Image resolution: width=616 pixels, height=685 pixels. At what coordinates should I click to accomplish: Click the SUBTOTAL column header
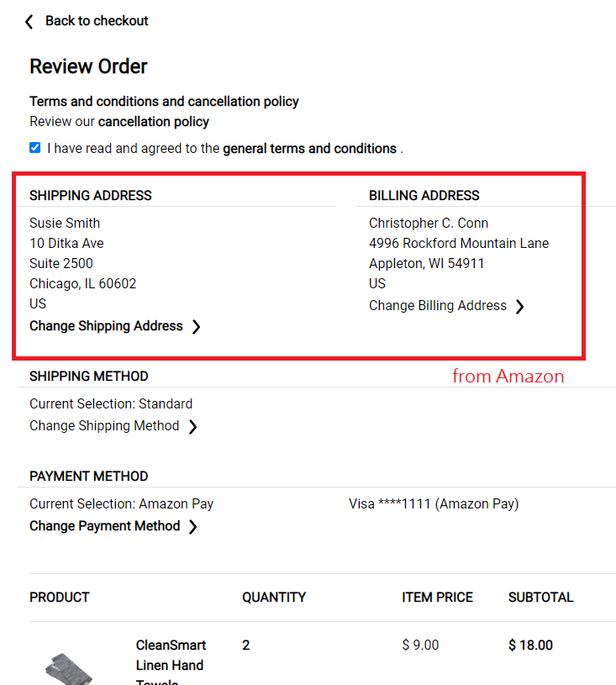[540, 598]
